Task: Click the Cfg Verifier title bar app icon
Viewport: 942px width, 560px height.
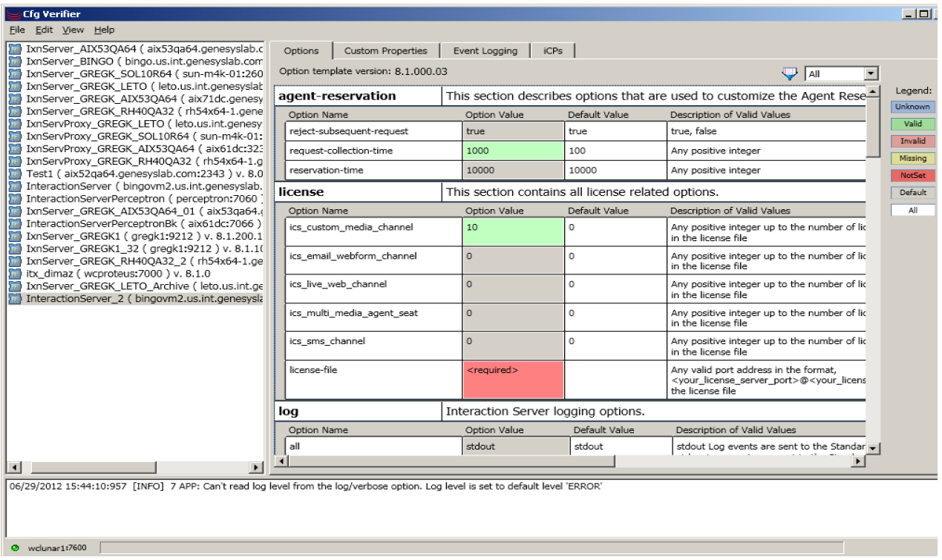Action: pyautogui.click(x=13, y=14)
